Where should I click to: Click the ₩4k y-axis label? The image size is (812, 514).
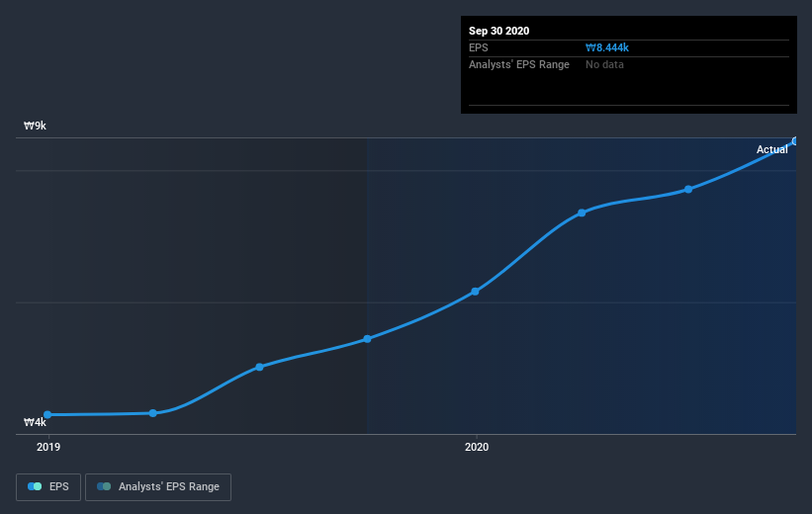[x=36, y=422]
